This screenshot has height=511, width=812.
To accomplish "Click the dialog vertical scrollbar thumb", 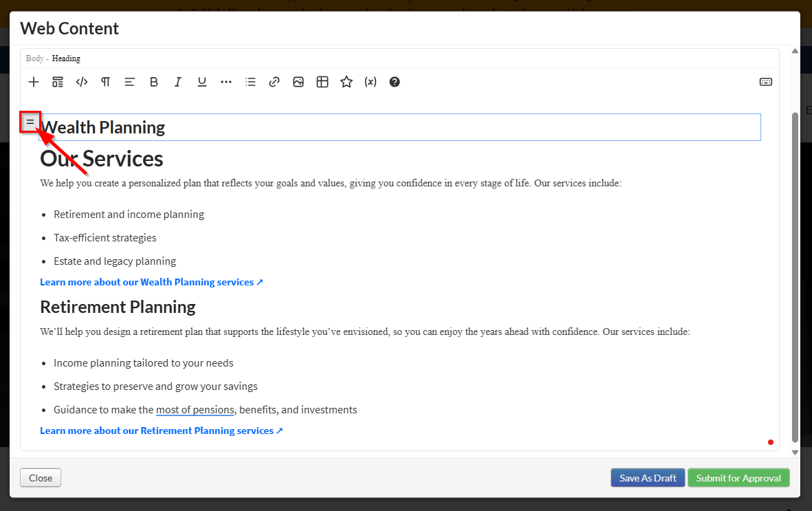I will click(795, 277).
